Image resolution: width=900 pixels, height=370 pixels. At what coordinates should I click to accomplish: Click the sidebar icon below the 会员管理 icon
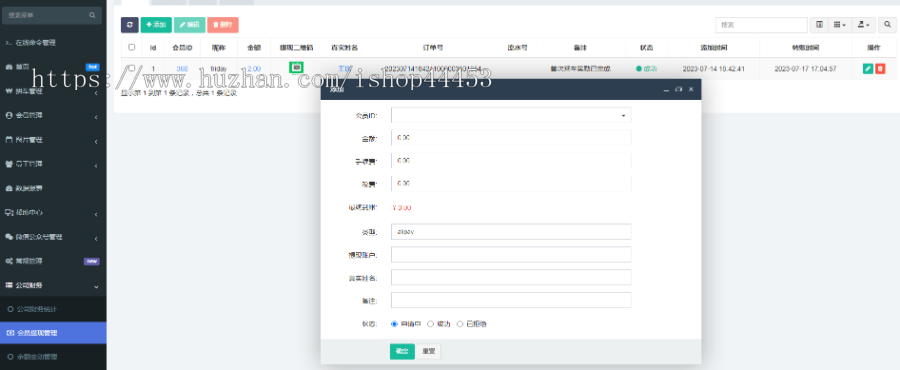point(9,139)
